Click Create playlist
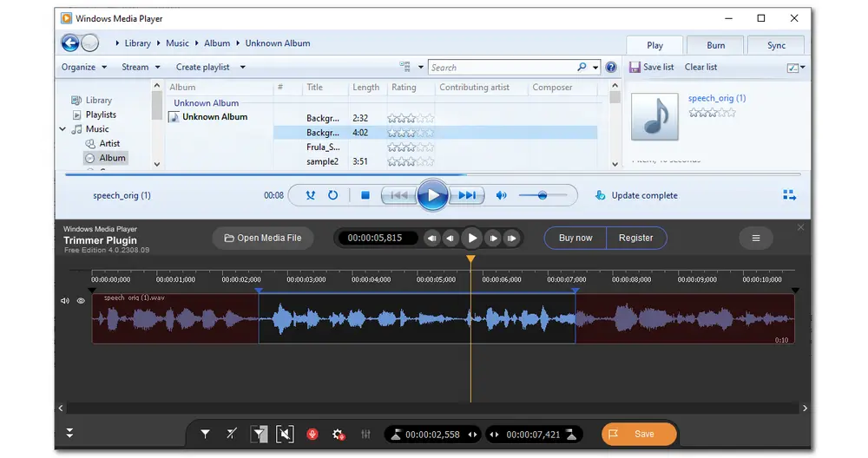 202,67
